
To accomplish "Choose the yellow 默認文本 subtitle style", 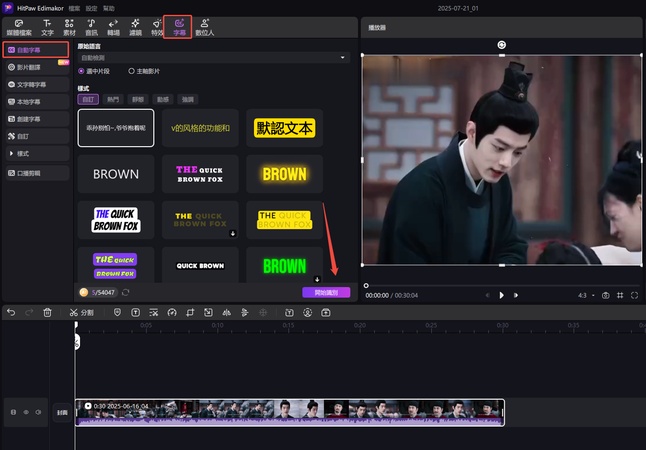I will point(285,128).
